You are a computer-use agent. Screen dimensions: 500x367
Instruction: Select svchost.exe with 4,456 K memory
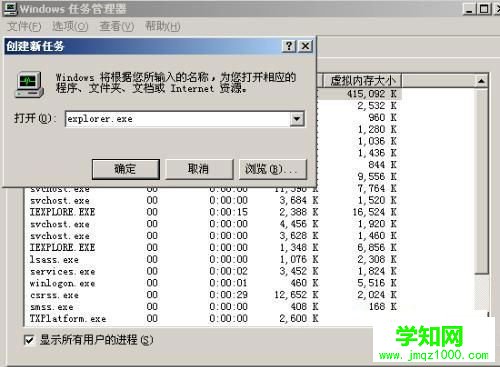[213, 224]
